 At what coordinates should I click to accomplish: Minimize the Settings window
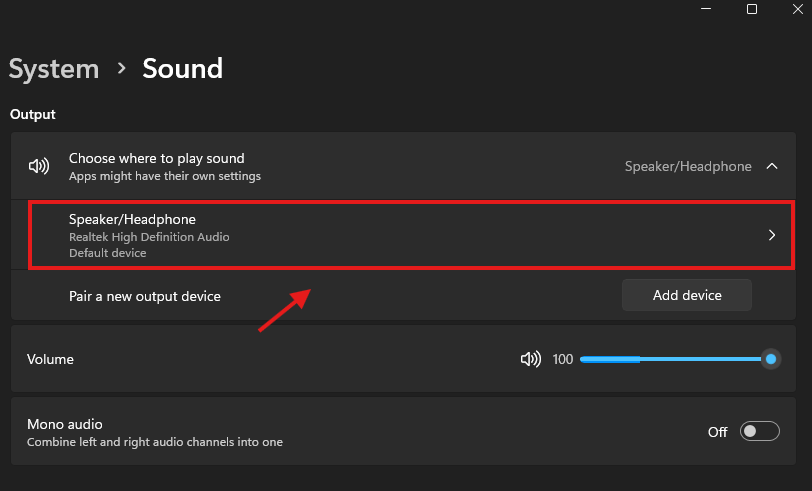[704, 9]
